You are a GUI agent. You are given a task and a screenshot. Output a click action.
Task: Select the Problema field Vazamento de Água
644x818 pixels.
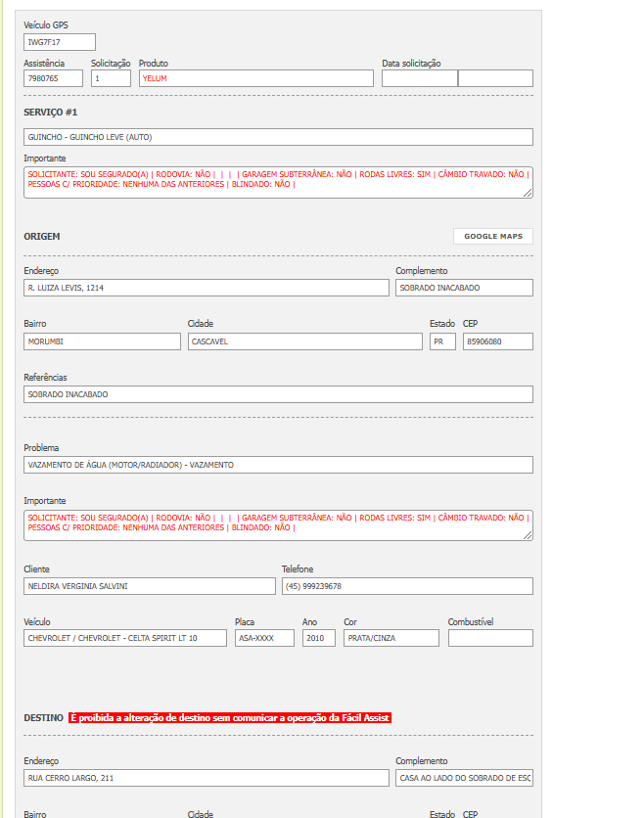278,465
